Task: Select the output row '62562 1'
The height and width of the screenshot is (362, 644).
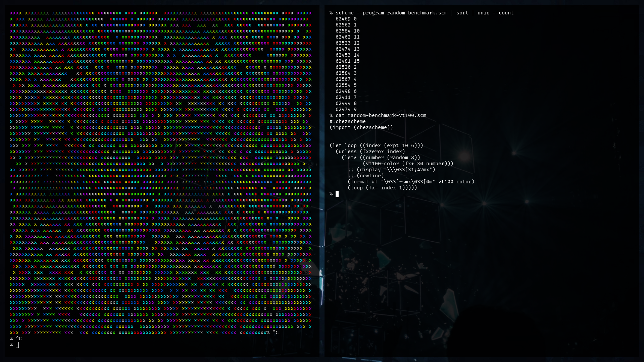Action: tap(346, 25)
